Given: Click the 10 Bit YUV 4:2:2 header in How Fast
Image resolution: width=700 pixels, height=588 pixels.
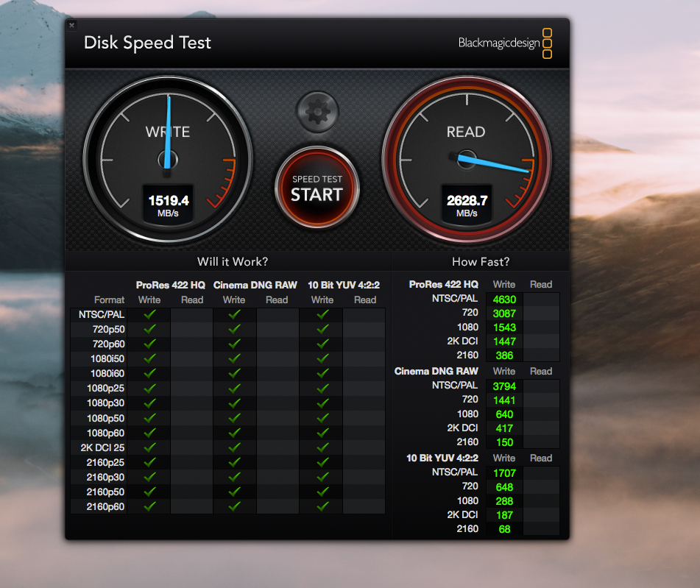Looking at the screenshot, I should [442, 458].
